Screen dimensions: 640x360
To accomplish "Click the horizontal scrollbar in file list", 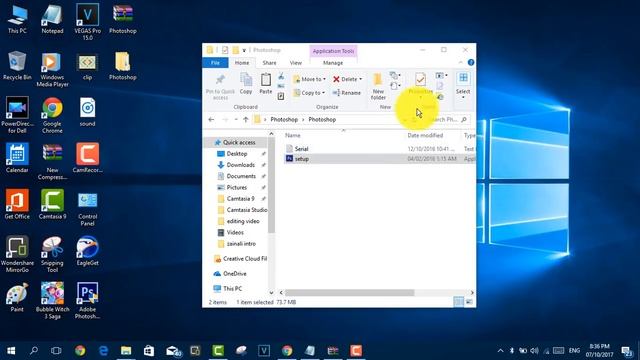I will (x=349, y=293).
